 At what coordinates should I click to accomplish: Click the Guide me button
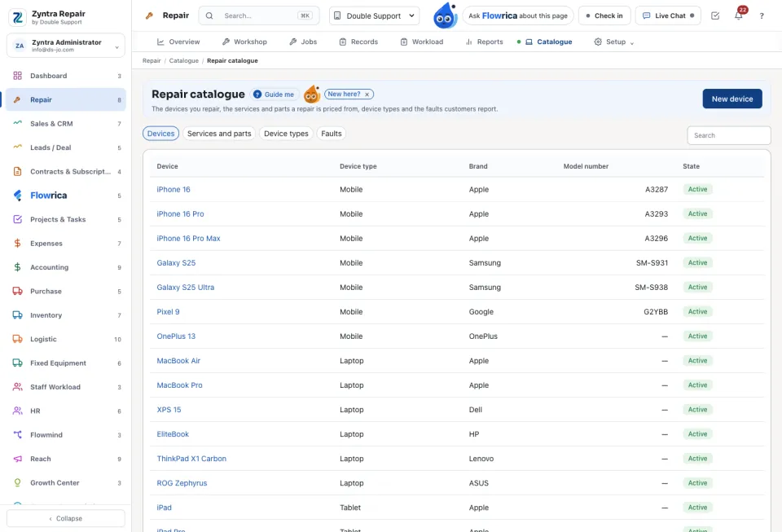275,95
